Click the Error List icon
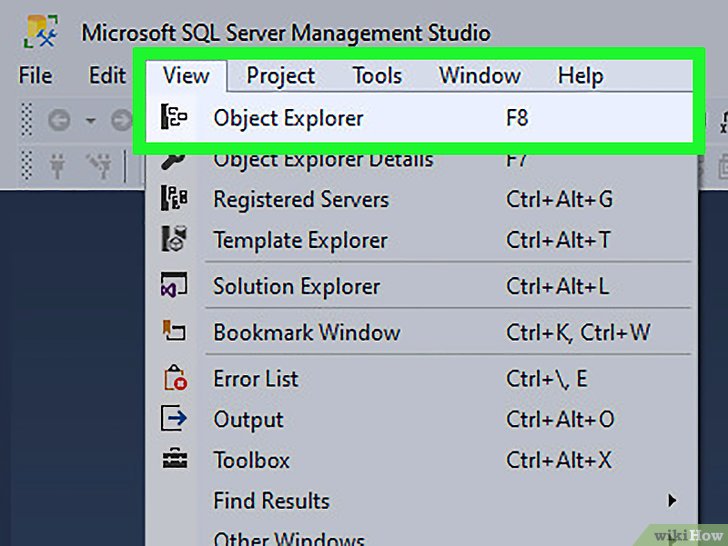 pyautogui.click(x=175, y=377)
